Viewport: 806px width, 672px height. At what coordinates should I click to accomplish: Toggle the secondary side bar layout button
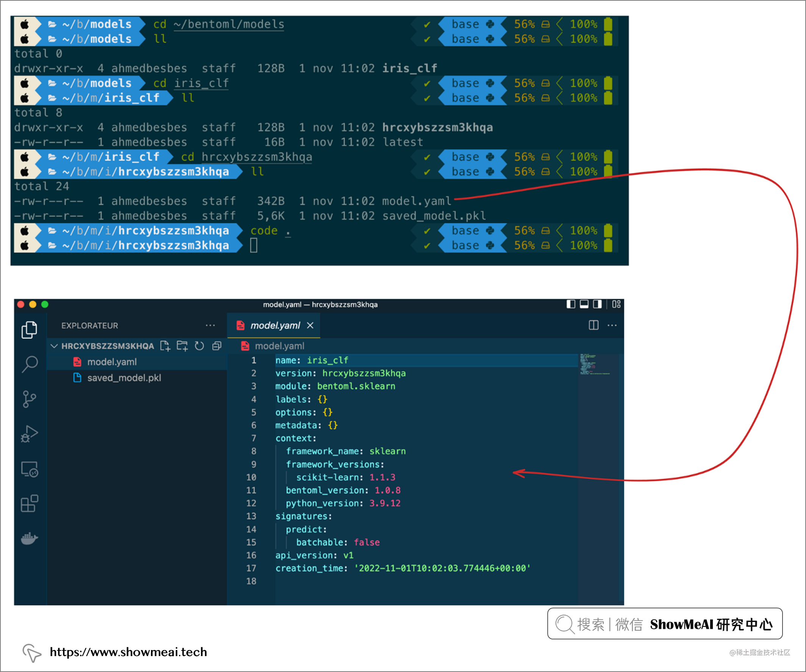coord(597,304)
